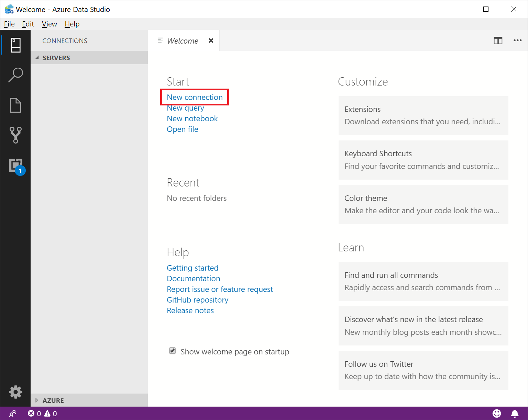The width and height of the screenshot is (528, 420).
Task: Click the New connection link
Action: 194,97
